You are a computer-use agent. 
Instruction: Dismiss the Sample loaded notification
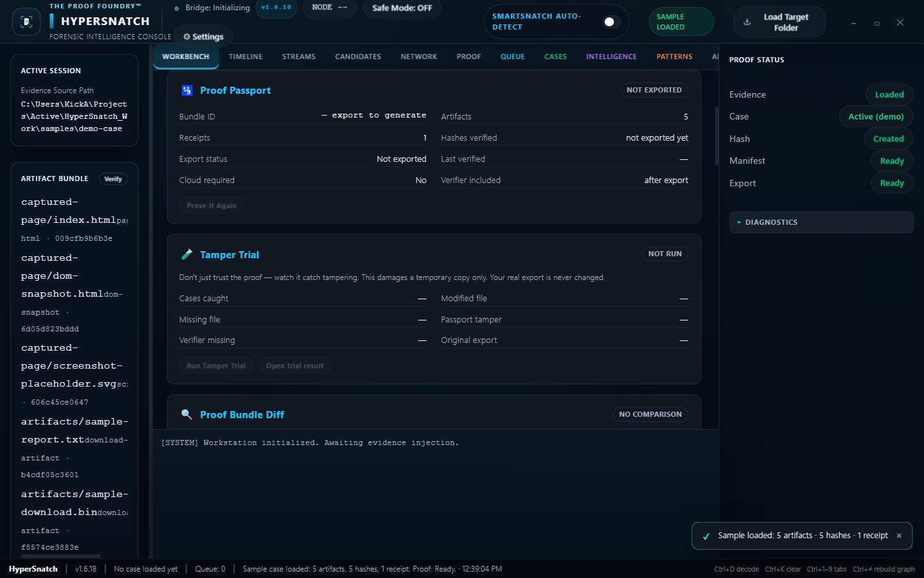coord(899,536)
